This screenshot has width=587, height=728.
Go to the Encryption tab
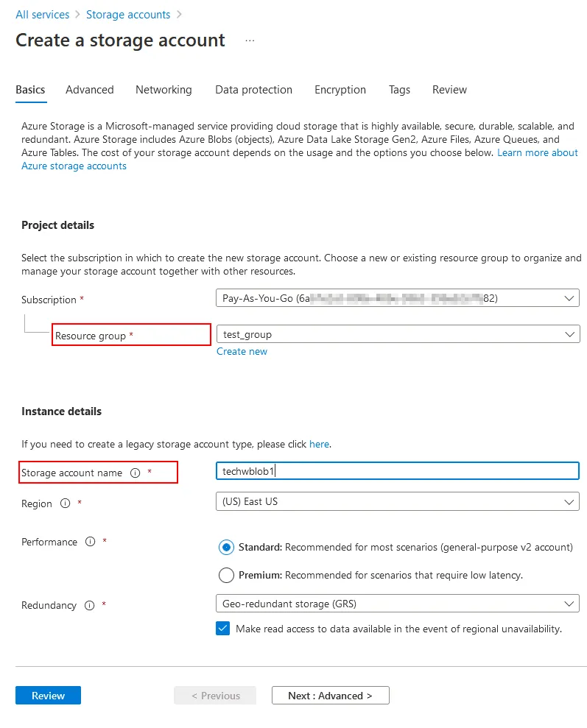pos(340,90)
